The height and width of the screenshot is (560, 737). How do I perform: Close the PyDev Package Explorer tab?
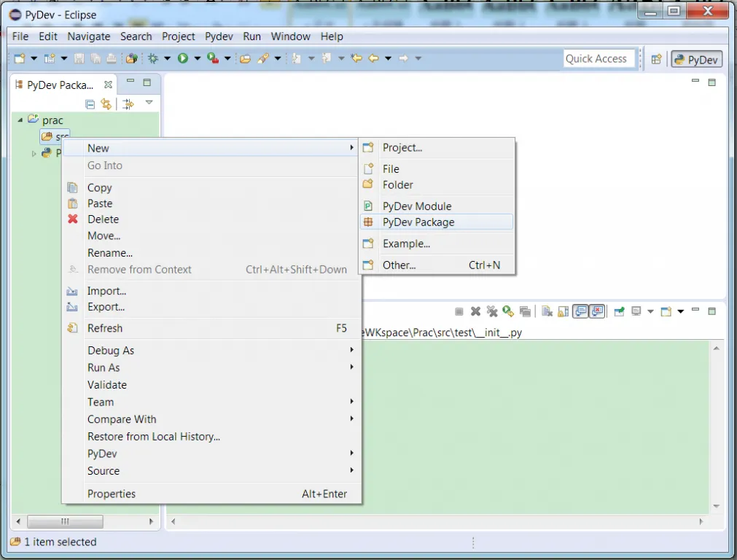pyautogui.click(x=108, y=85)
